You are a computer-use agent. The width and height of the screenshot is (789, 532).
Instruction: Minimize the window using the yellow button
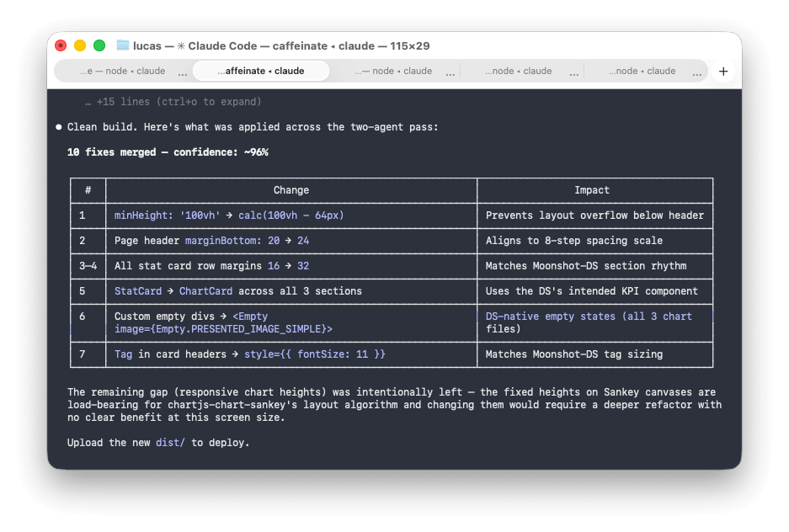(x=80, y=45)
